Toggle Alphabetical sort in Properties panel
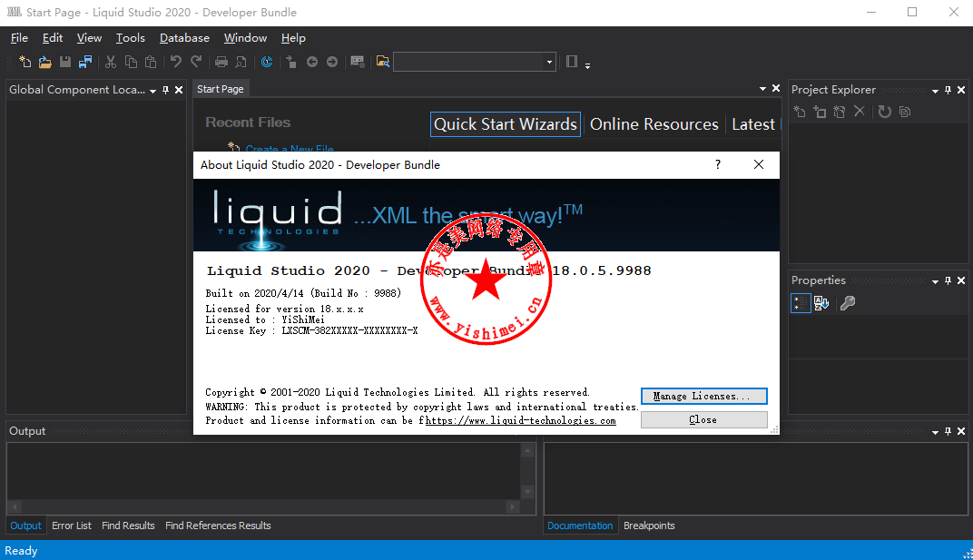The image size is (973, 560). tap(821, 303)
